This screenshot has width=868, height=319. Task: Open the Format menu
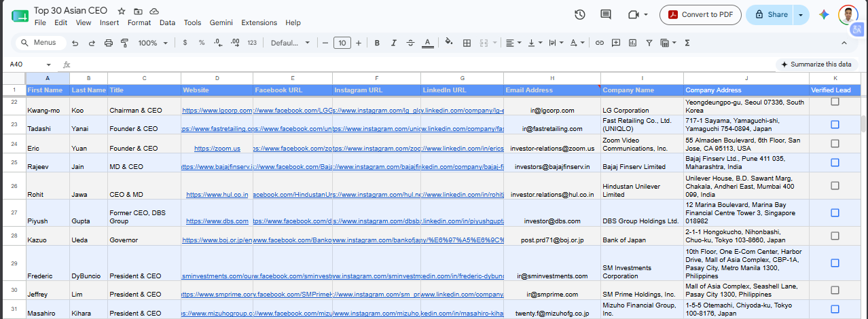139,22
